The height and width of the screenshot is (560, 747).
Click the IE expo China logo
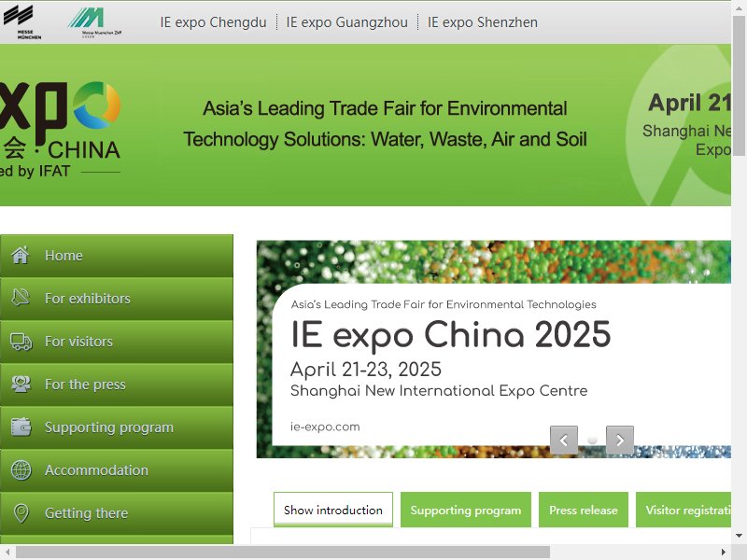[60, 130]
